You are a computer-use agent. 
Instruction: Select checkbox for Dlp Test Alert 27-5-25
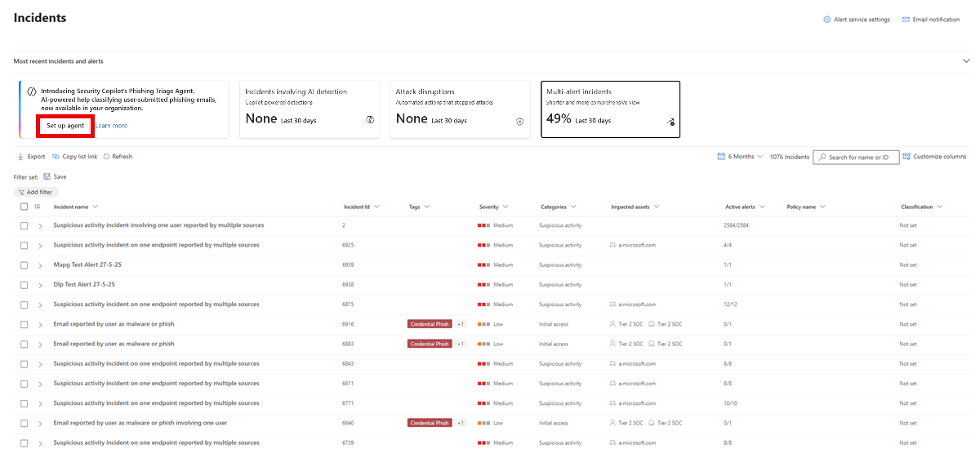tap(24, 285)
